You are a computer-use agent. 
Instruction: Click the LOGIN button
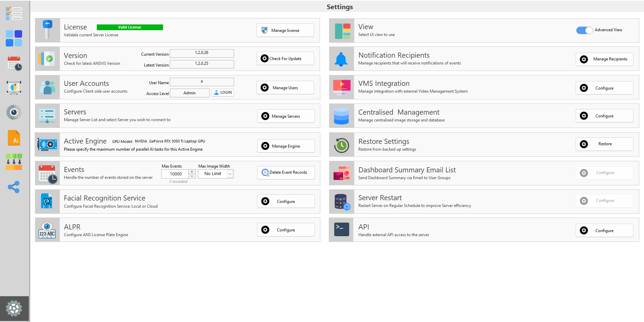click(x=223, y=93)
